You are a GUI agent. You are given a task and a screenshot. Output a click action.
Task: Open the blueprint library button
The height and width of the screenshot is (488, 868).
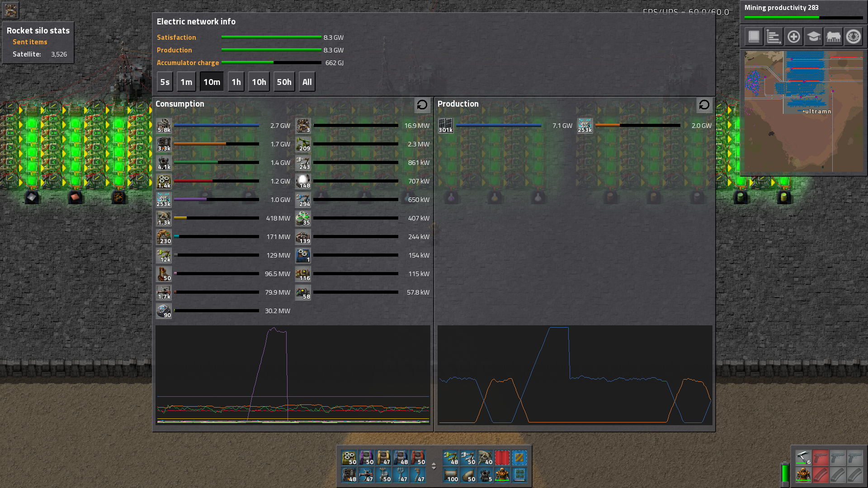(x=754, y=37)
